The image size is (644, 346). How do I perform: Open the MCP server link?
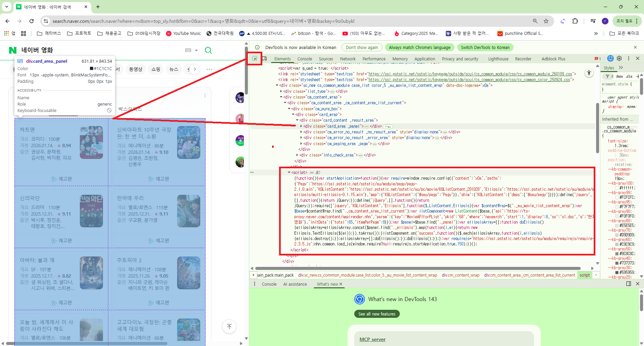pos(372,339)
